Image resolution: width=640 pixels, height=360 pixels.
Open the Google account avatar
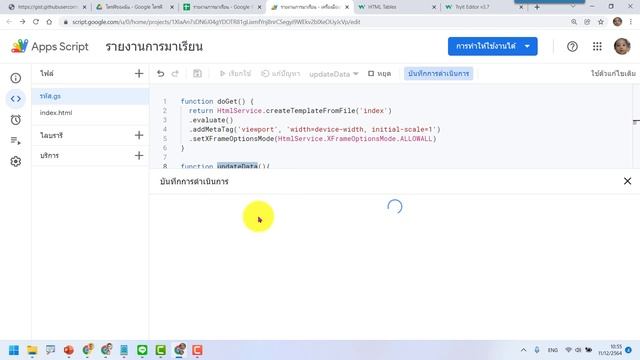622,47
